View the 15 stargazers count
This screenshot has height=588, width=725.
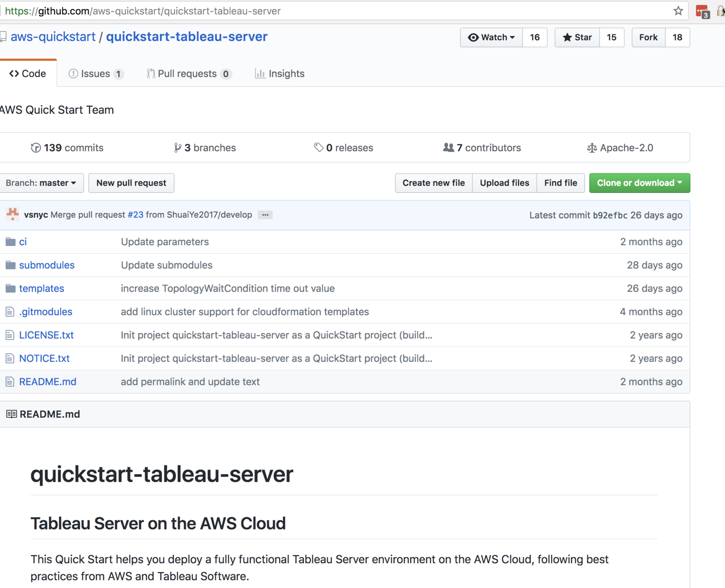[x=611, y=37]
